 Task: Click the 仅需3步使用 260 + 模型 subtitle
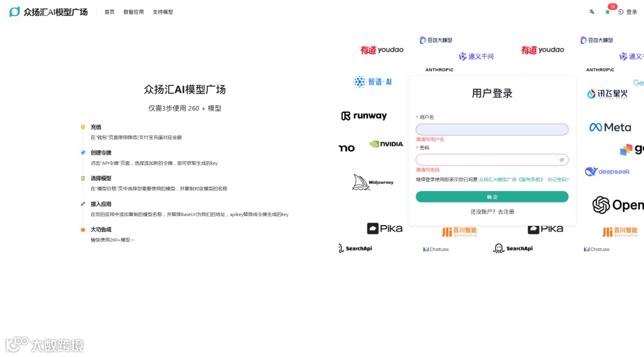185,108
